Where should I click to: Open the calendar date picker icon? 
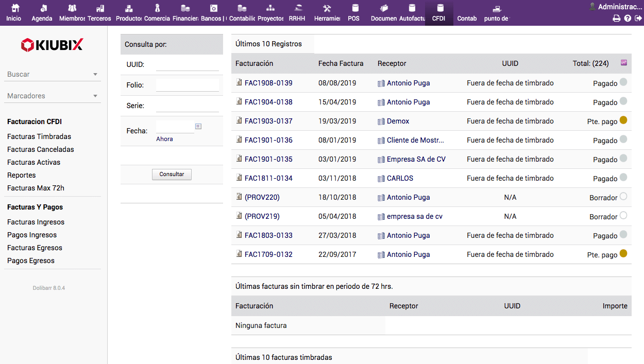pyautogui.click(x=198, y=126)
